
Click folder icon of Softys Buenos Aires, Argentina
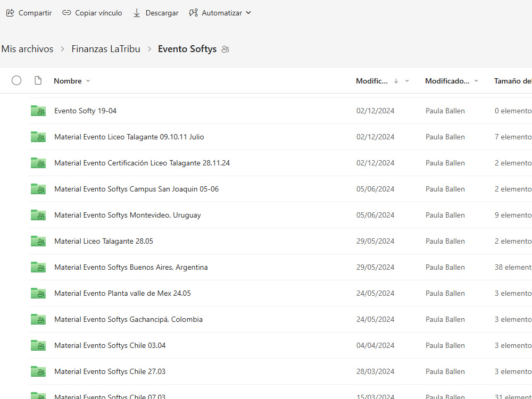pos(38,268)
